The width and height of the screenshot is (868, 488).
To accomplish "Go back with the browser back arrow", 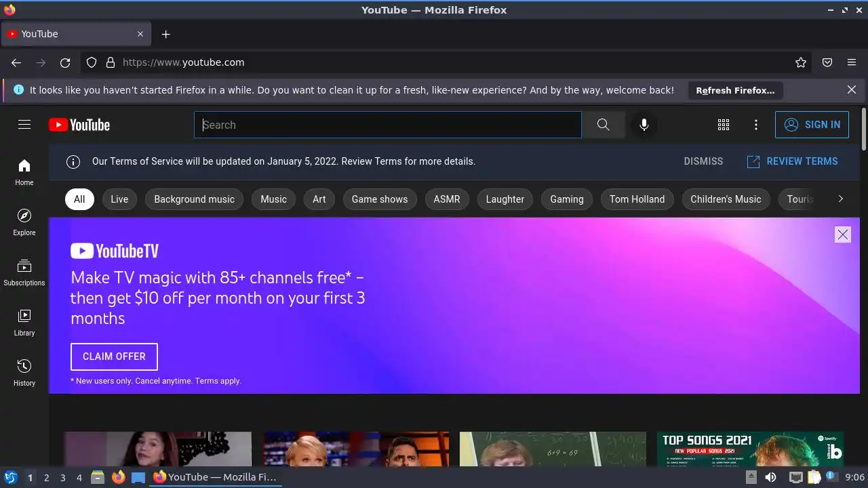I will (x=16, y=62).
